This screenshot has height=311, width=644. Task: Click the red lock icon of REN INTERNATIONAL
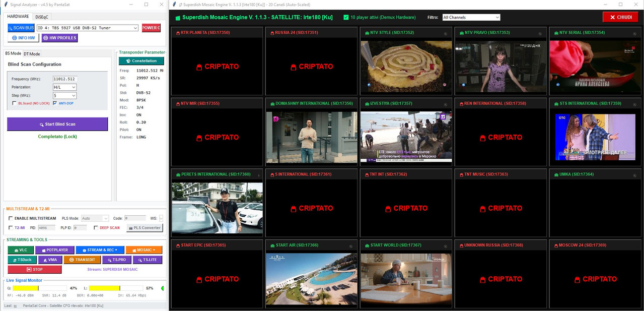(x=461, y=104)
